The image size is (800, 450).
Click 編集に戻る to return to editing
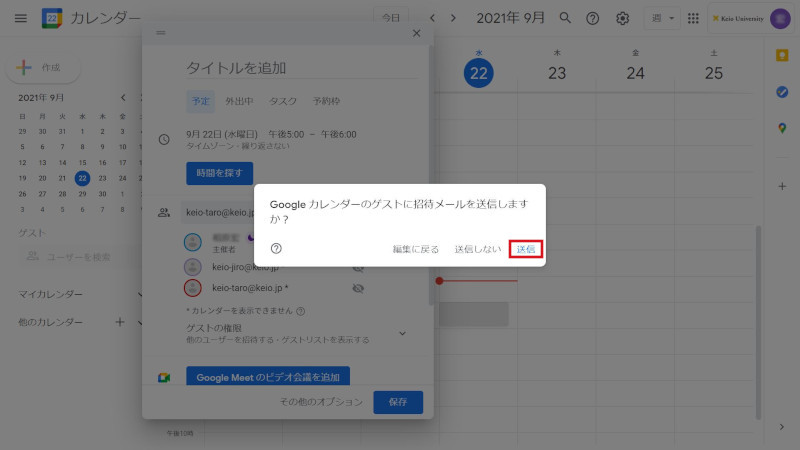point(416,249)
